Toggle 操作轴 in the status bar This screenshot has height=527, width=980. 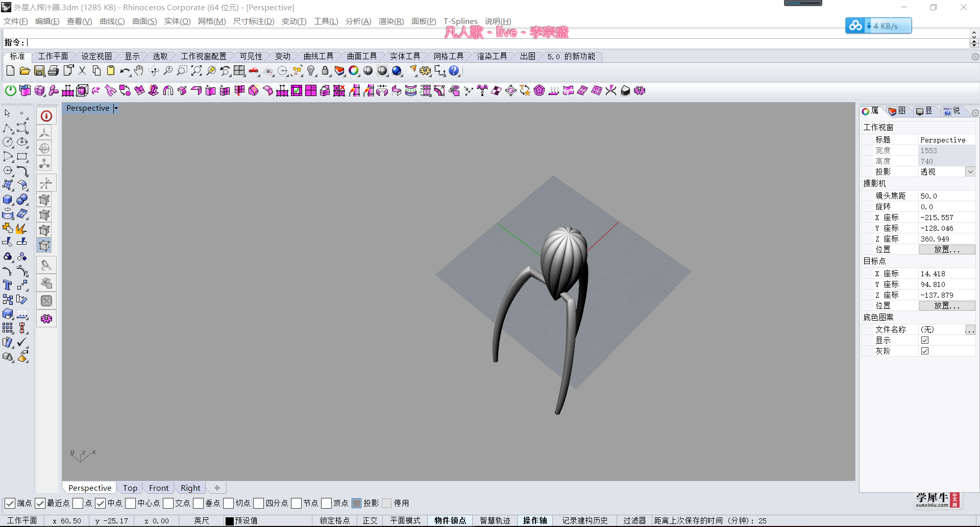(x=535, y=521)
